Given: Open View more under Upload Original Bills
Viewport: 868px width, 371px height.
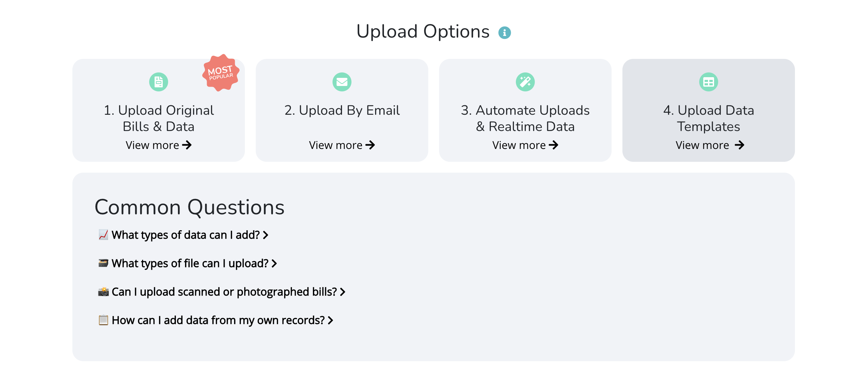Looking at the screenshot, I should click(x=158, y=145).
